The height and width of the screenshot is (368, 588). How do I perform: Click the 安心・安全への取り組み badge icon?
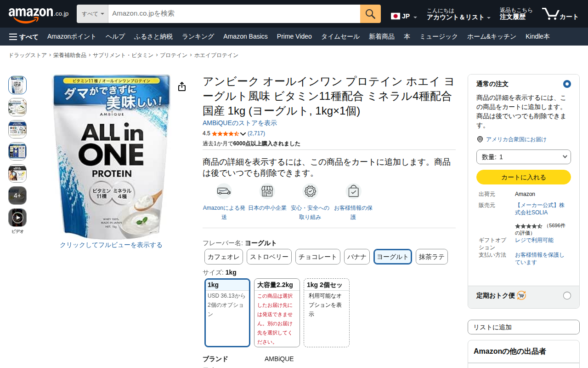point(311,191)
